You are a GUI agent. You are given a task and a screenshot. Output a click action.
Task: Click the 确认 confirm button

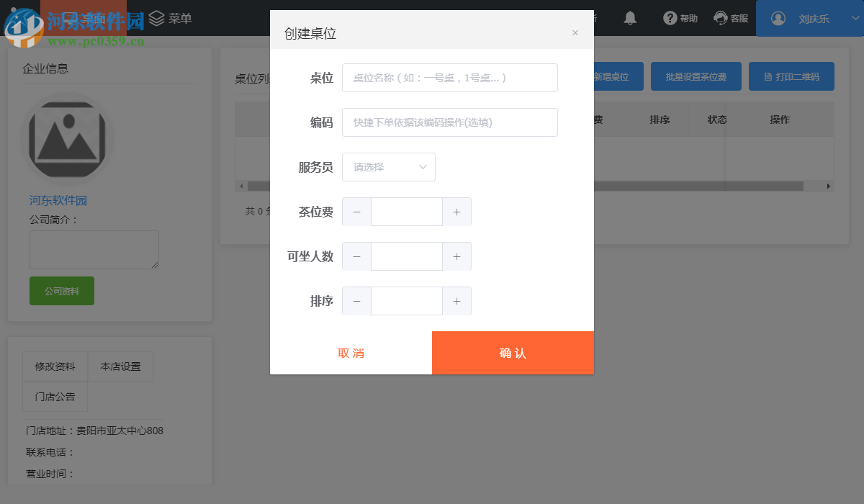[x=513, y=353]
